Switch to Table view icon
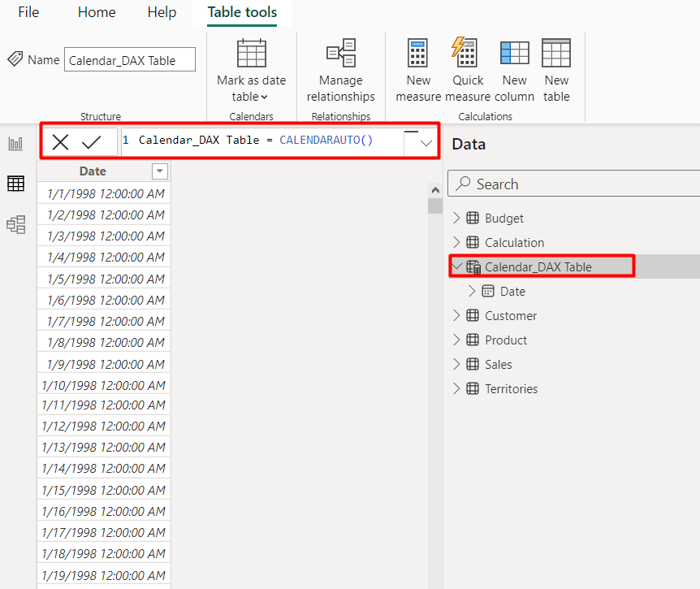This screenshot has height=589, width=700. 15,183
